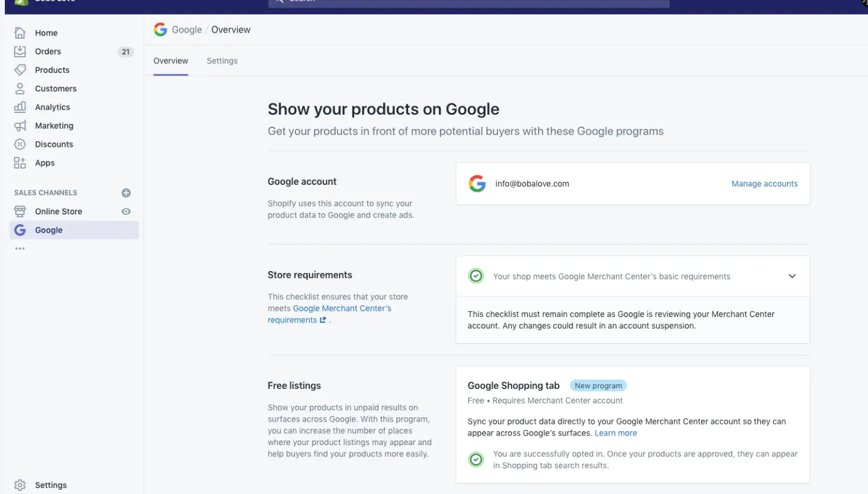Click the Orders count badge showing 21
This screenshot has height=494, width=868.
(x=126, y=51)
